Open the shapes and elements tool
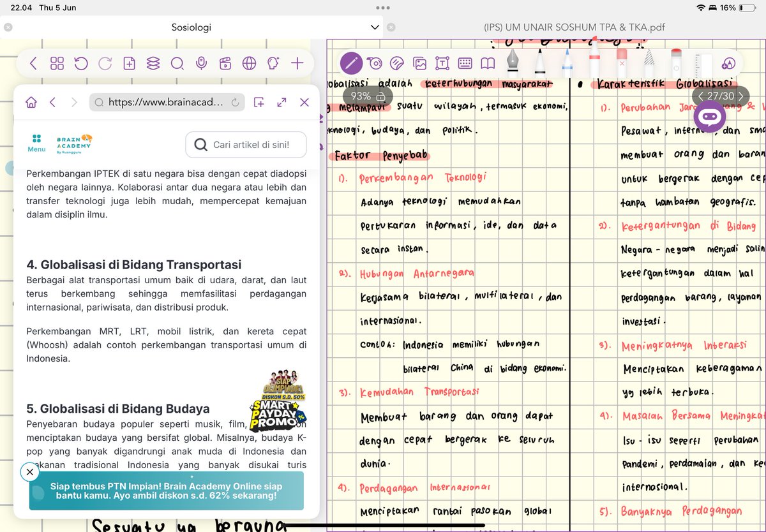Screen dimensions: 766x532 point(728,63)
